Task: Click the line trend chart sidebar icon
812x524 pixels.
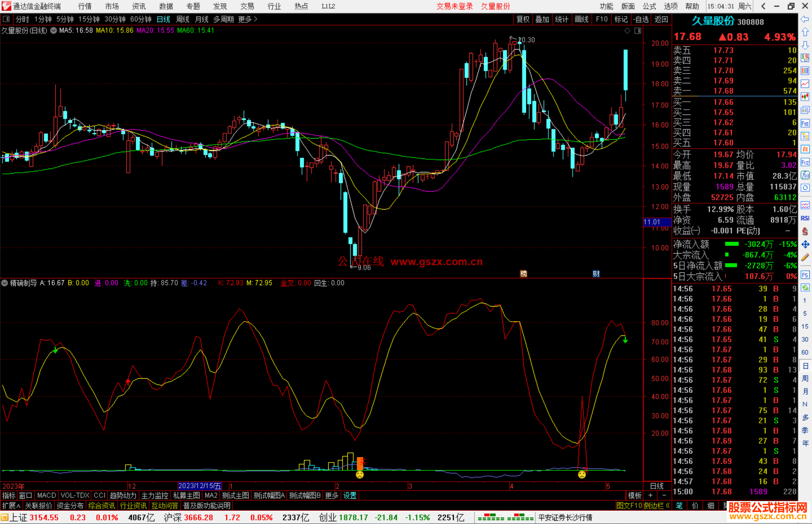Action: click(x=805, y=84)
